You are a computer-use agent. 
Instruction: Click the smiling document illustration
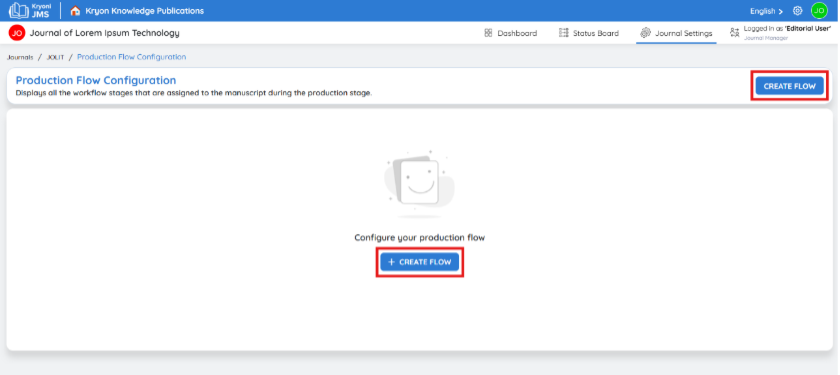(419, 183)
